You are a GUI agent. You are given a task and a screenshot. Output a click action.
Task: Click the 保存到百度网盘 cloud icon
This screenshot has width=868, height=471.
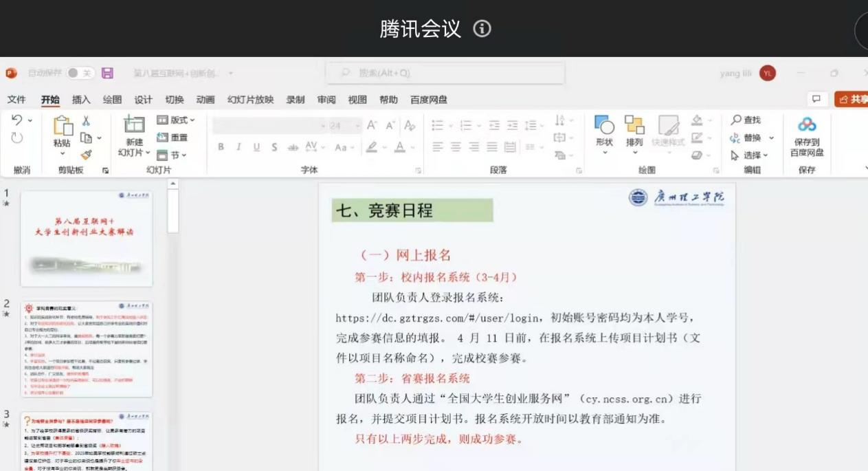pyautogui.click(x=806, y=124)
